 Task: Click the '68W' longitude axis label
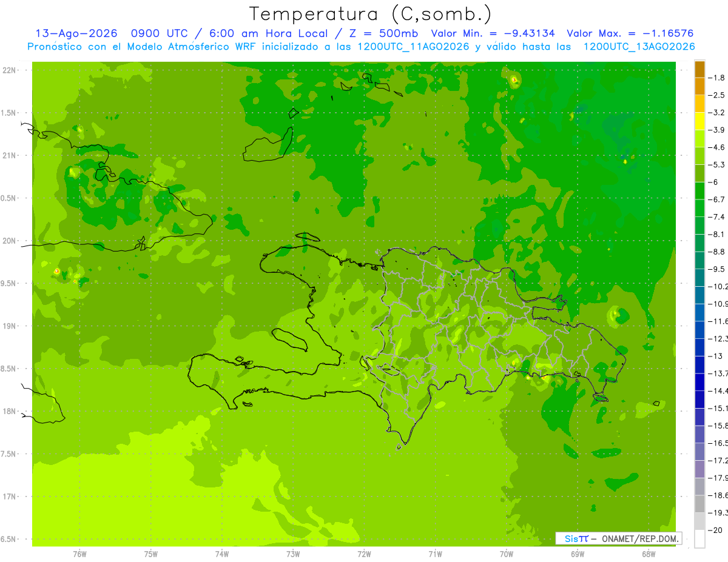(648, 554)
